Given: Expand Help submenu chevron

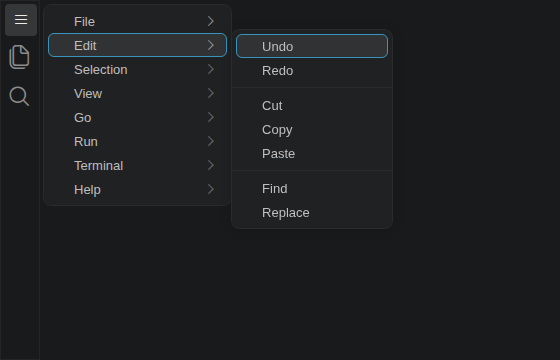Looking at the screenshot, I should [211, 189].
